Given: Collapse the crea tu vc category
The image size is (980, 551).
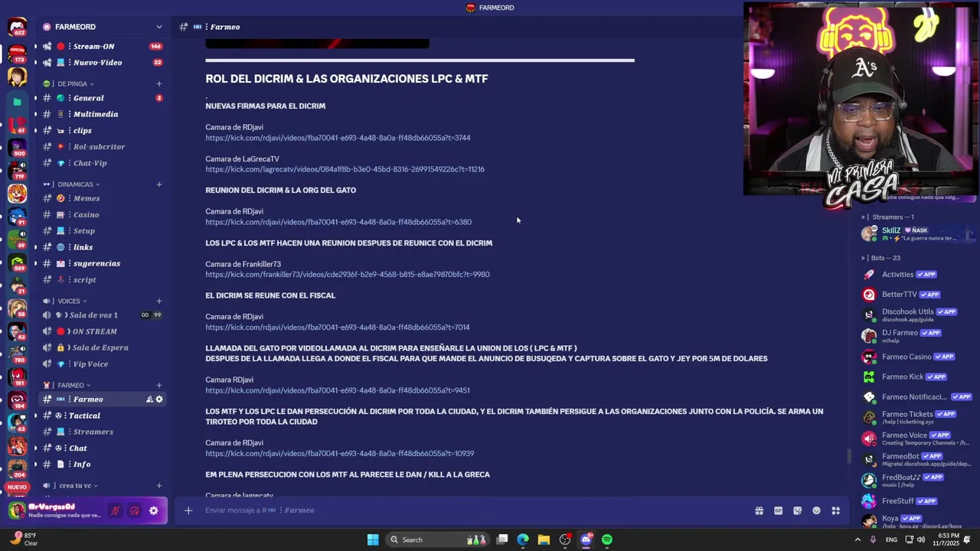Looking at the screenshot, I should point(77,486).
